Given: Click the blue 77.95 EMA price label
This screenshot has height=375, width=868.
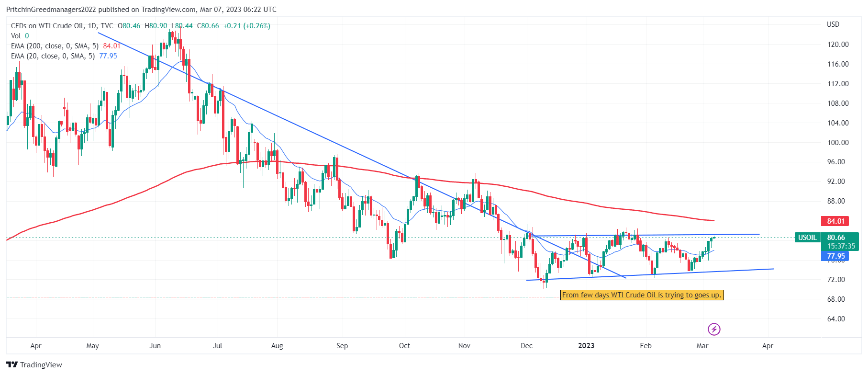Looking at the screenshot, I should (x=835, y=256).
